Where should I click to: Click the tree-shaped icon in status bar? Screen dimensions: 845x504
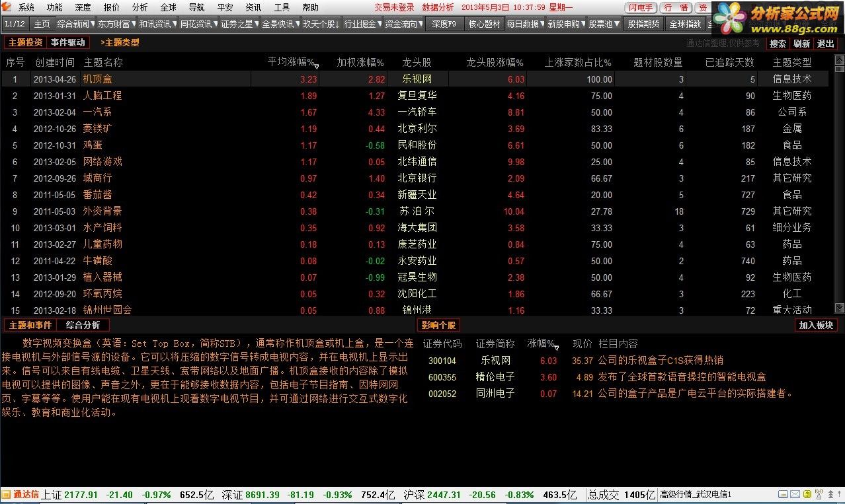[832, 495]
